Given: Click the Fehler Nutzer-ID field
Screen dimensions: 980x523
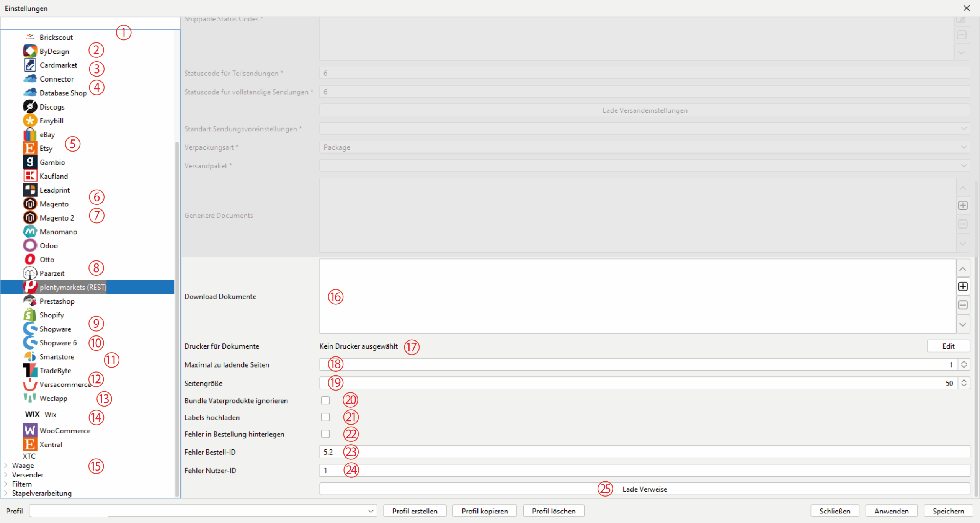Looking at the screenshot, I should 645,470.
